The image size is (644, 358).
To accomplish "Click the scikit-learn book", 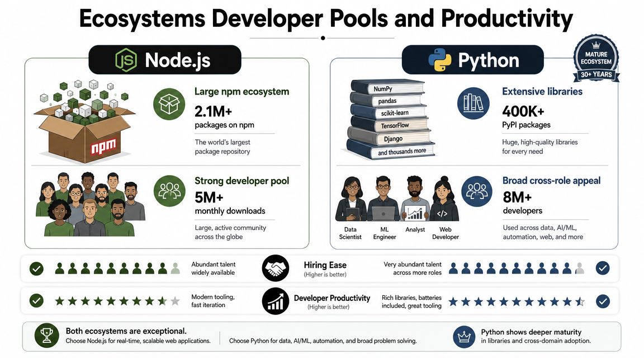I will [389, 112].
